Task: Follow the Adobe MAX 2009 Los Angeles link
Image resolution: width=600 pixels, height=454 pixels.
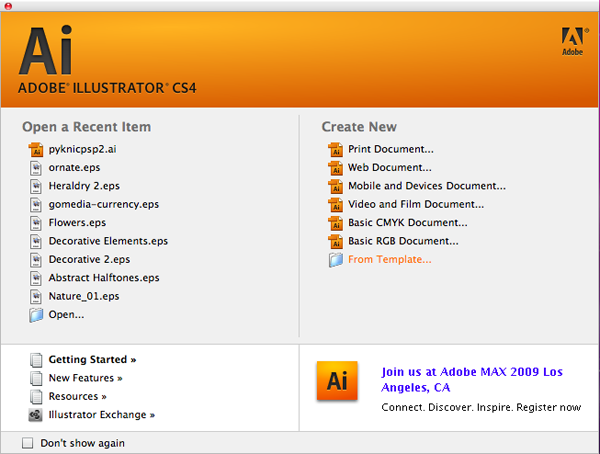Action: [472, 379]
